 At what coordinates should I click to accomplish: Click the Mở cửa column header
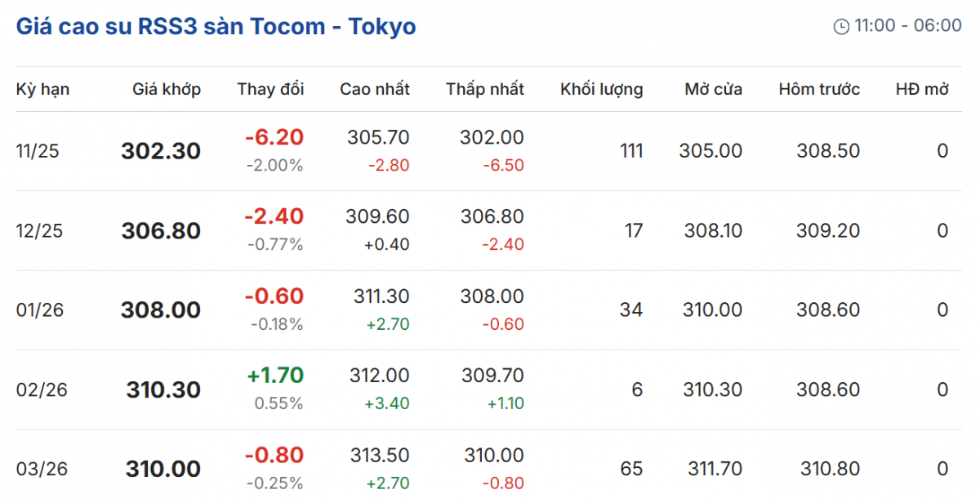click(713, 89)
